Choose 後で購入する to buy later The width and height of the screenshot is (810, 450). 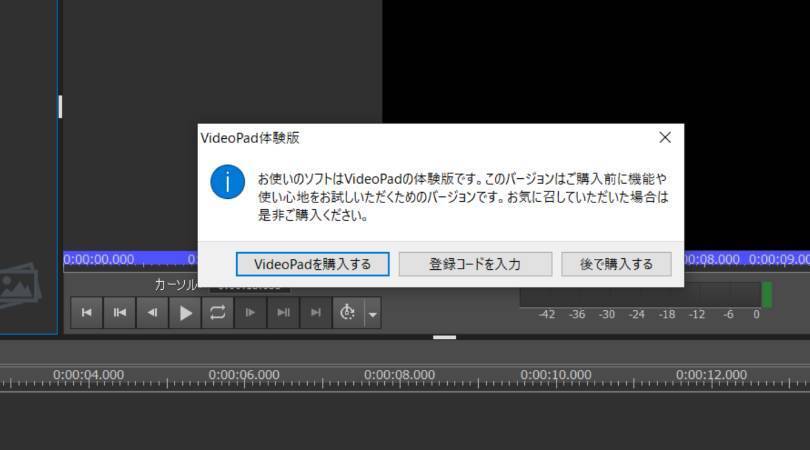tap(616, 264)
